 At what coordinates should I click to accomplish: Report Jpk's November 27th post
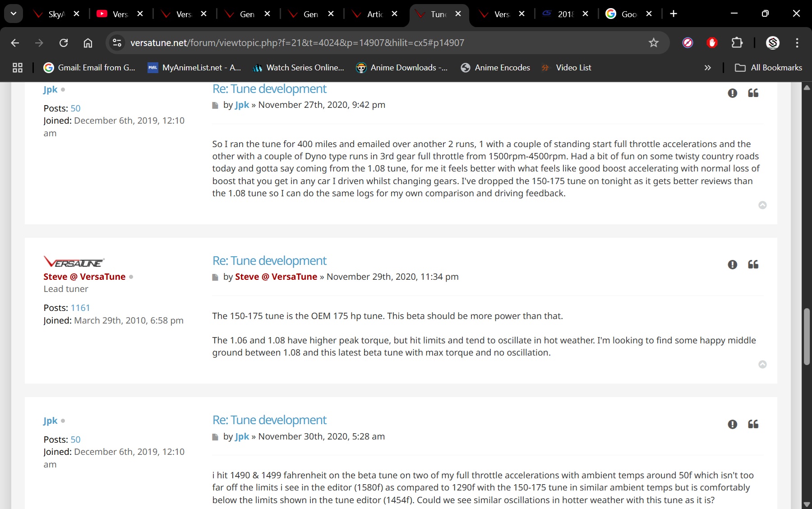coord(732,93)
